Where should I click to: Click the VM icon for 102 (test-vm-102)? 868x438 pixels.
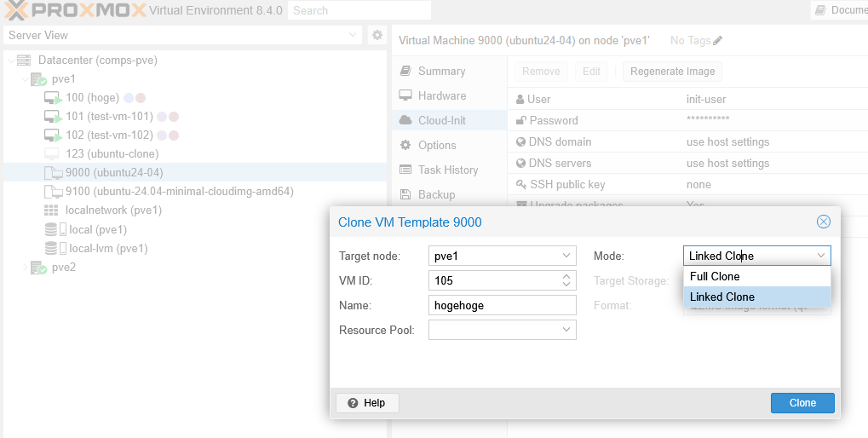[53, 135]
